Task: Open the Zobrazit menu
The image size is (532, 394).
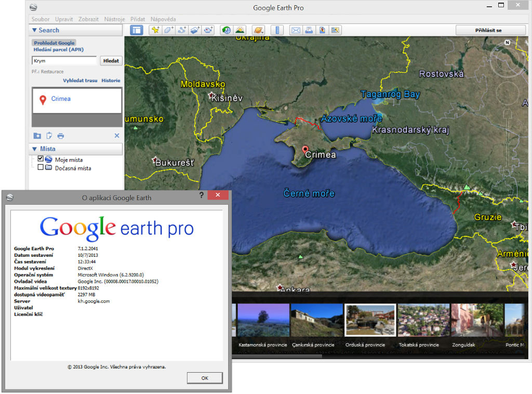Action: 88,19
